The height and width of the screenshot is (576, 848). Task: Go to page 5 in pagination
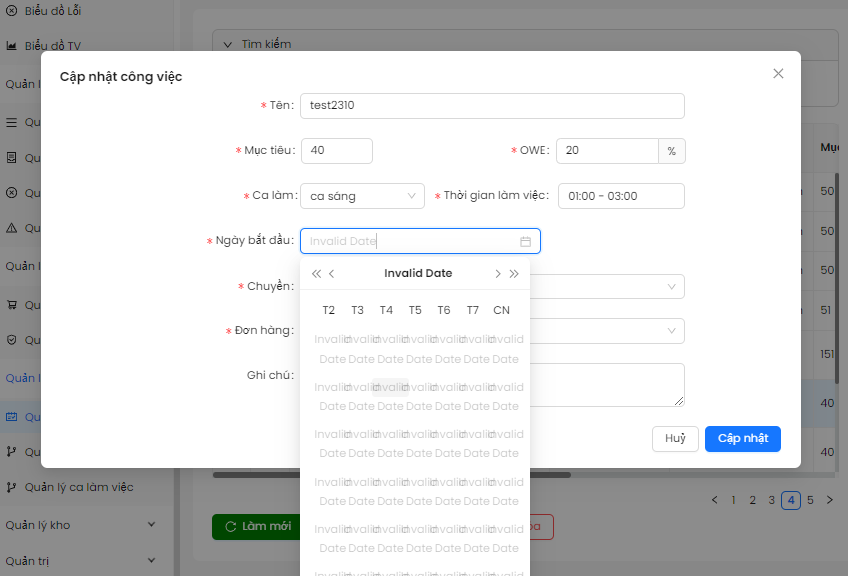pyautogui.click(x=810, y=500)
